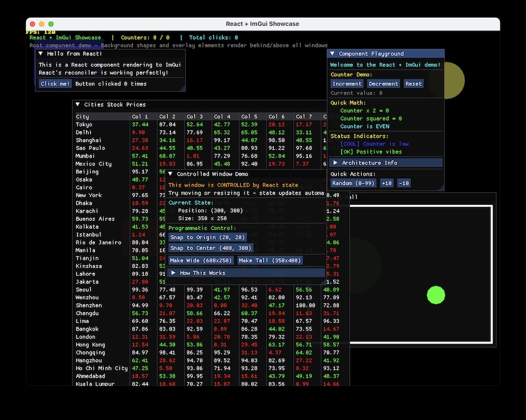The width and height of the screenshot is (526, 420).
Task: Collapse the Hello from React! window
Action: click(x=41, y=53)
